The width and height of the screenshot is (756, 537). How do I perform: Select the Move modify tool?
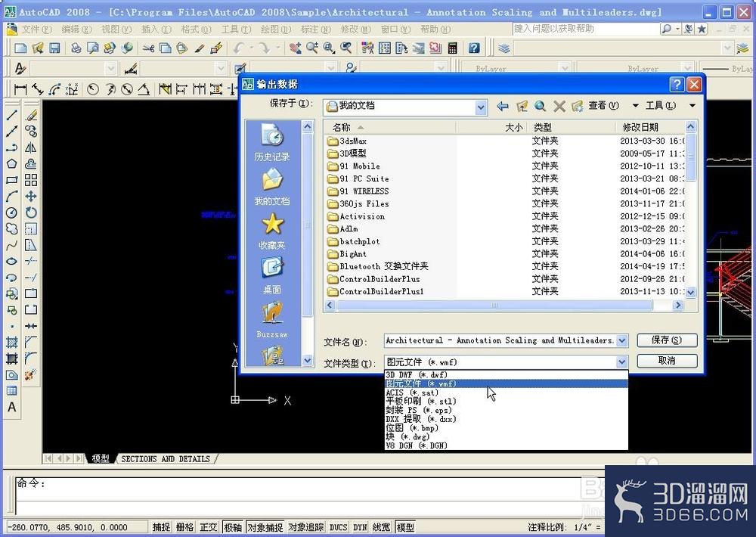point(31,197)
